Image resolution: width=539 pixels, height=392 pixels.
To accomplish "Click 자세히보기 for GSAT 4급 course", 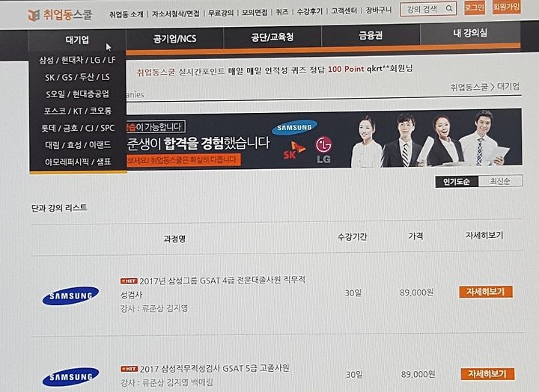I will pos(486,292).
